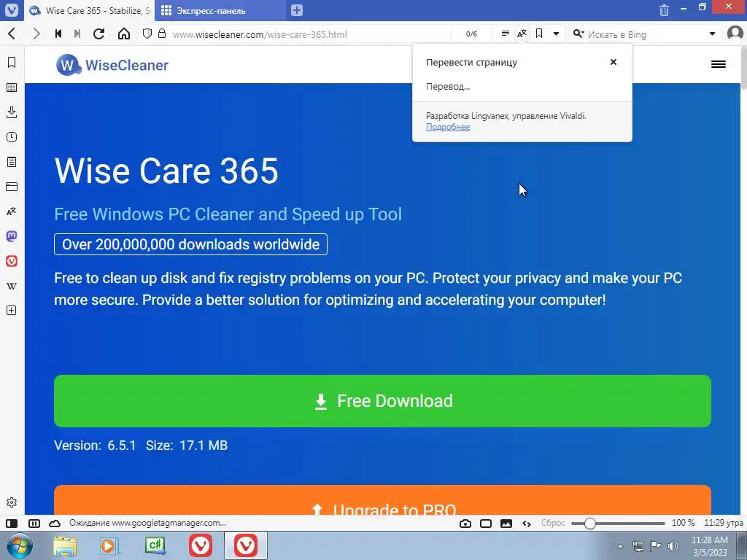Open the tracker blocker shield icon
Image resolution: width=747 pixels, height=560 pixels.
[147, 34]
